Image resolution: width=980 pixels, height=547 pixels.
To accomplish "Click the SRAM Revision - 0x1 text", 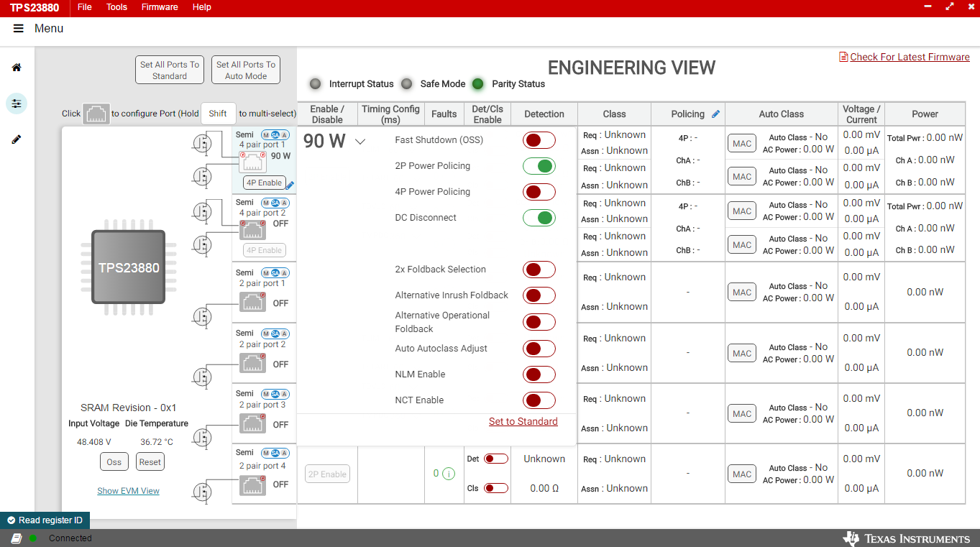I will pyautogui.click(x=129, y=408).
